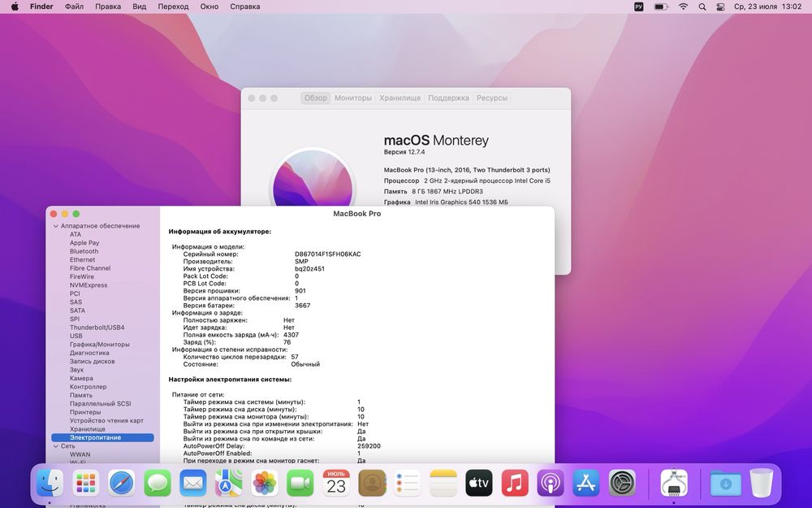Switch to Обзор tab in About window
This screenshot has height=508, width=812.
coord(315,98)
